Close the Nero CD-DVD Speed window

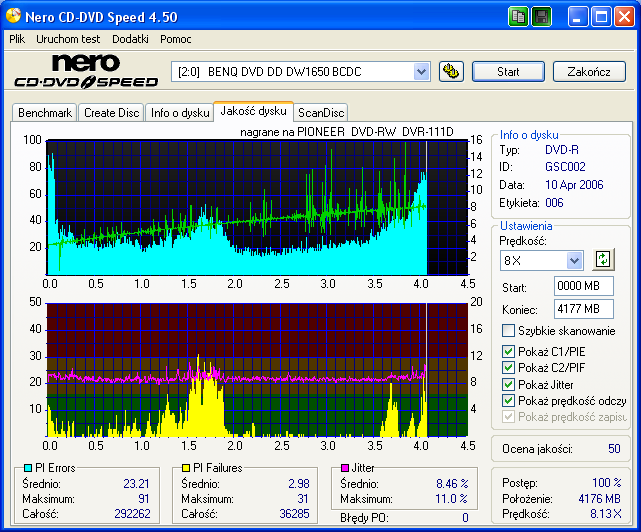coord(625,17)
